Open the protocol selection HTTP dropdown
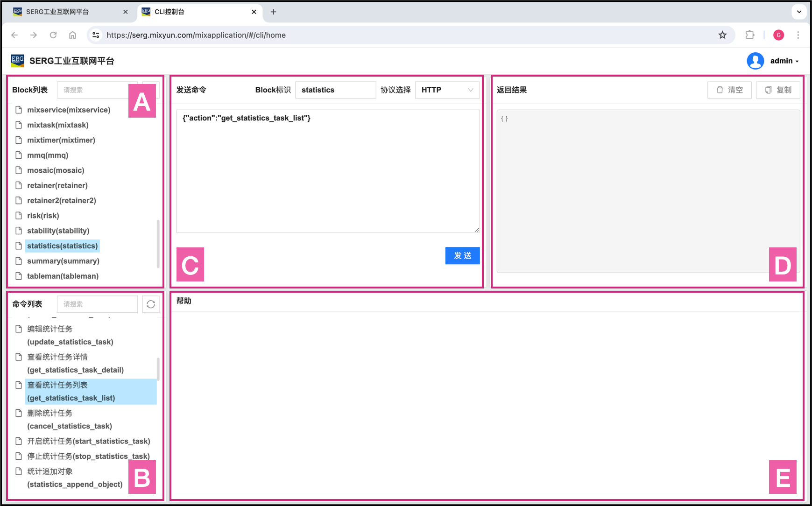The image size is (812, 506). (x=447, y=90)
